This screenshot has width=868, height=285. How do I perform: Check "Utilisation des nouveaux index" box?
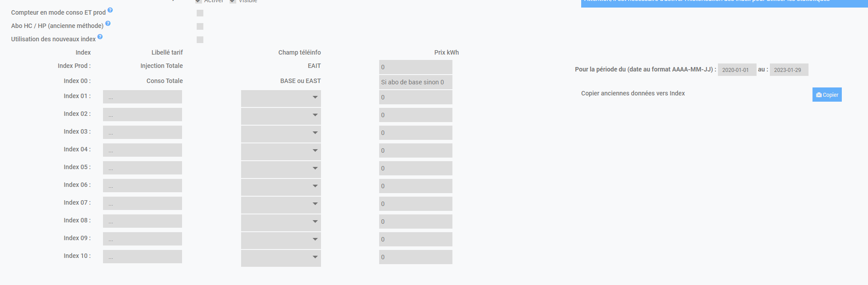pos(200,40)
